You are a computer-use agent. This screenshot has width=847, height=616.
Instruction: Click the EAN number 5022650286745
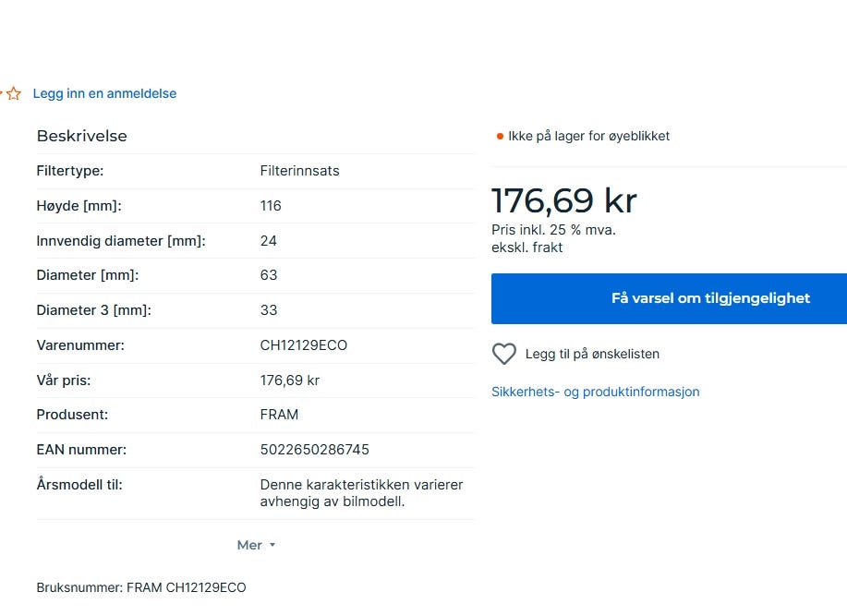click(314, 450)
